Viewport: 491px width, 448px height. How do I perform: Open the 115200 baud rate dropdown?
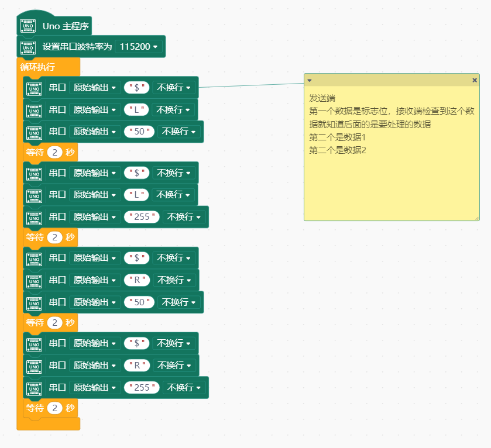(139, 47)
